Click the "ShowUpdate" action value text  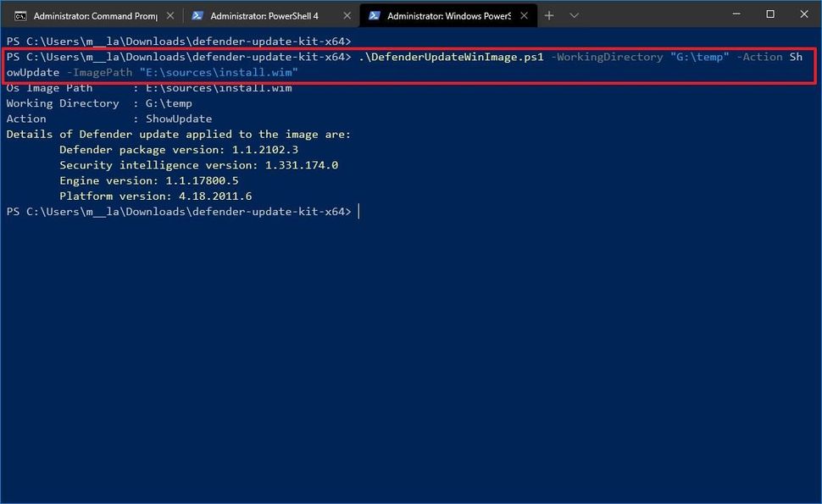pyautogui.click(x=178, y=119)
